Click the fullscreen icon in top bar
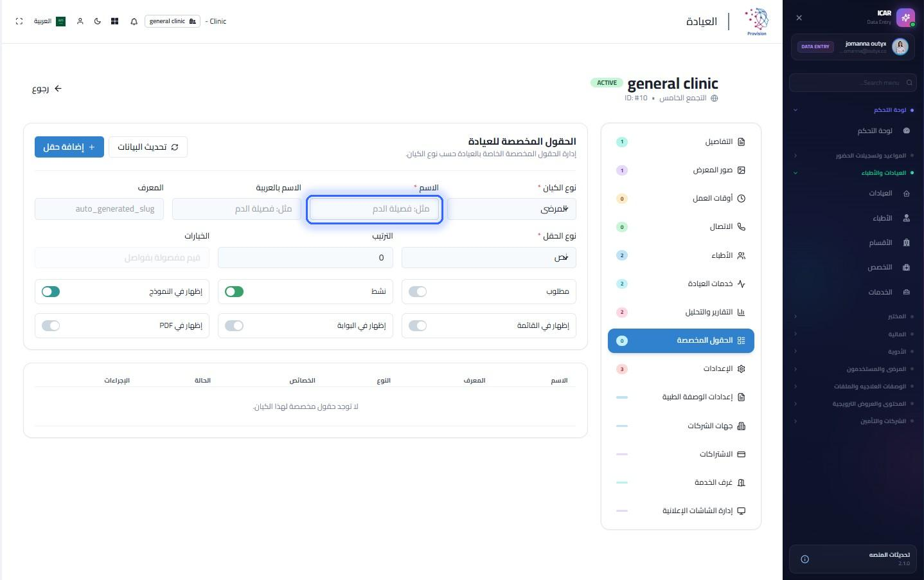 coord(19,21)
